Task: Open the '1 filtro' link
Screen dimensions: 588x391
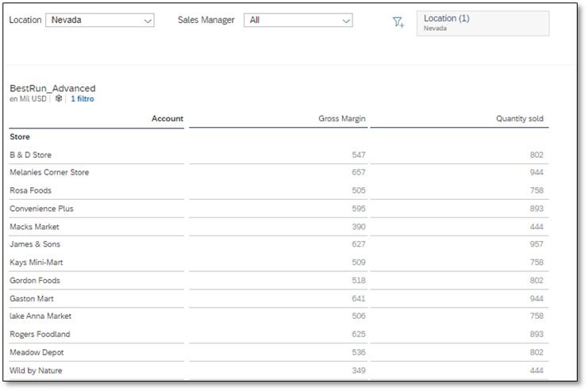Action: click(83, 99)
